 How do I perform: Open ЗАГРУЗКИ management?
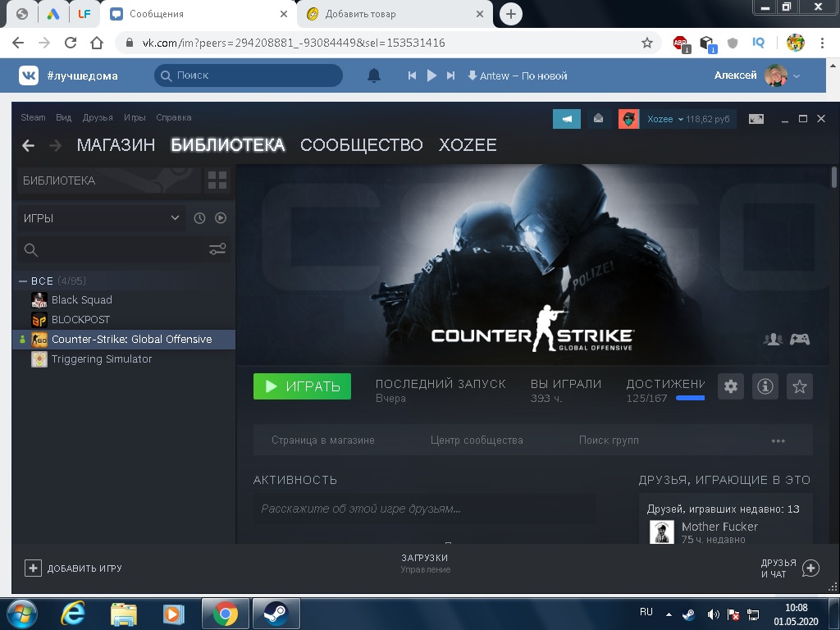pyautogui.click(x=426, y=563)
